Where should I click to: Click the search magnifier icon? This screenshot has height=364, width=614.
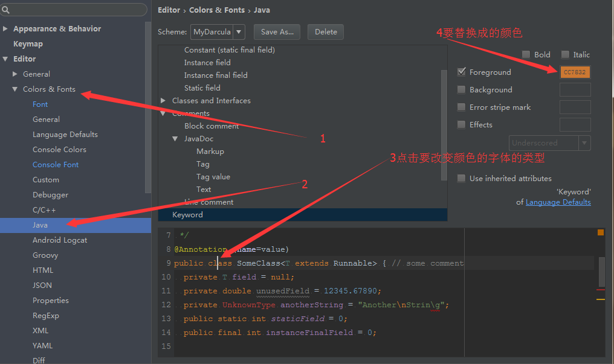coord(5,10)
